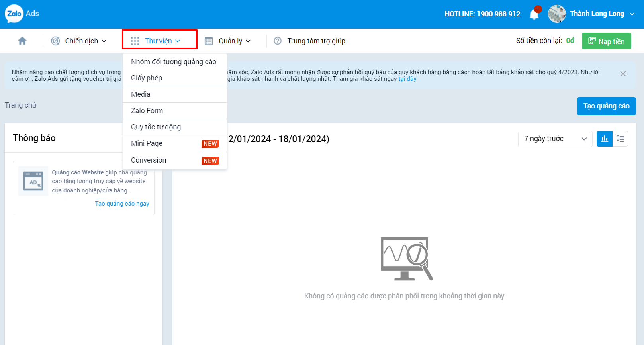Click the Tạo quảng cáo button
This screenshot has height=345, width=644.
(x=607, y=106)
